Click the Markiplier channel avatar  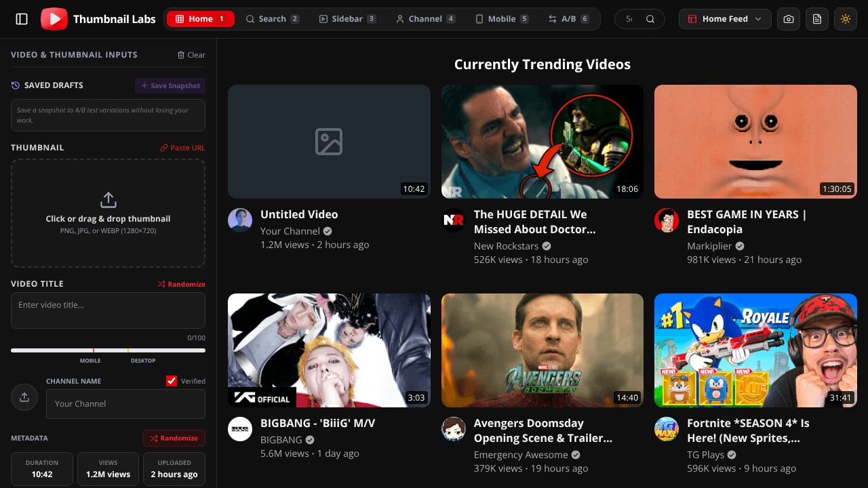click(x=667, y=220)
